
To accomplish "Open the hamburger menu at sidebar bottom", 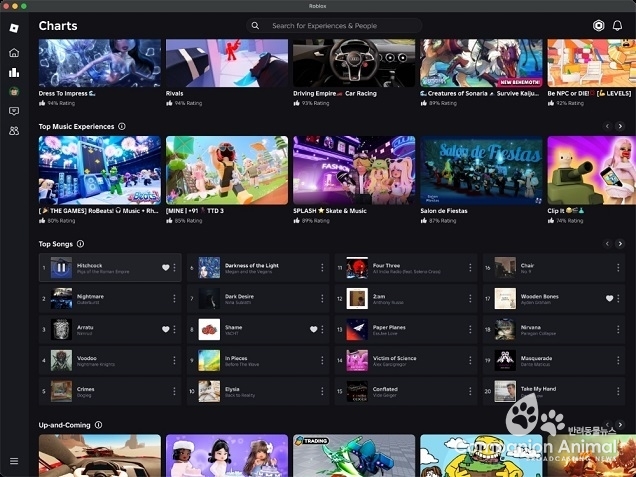I will tap(14, 461).
